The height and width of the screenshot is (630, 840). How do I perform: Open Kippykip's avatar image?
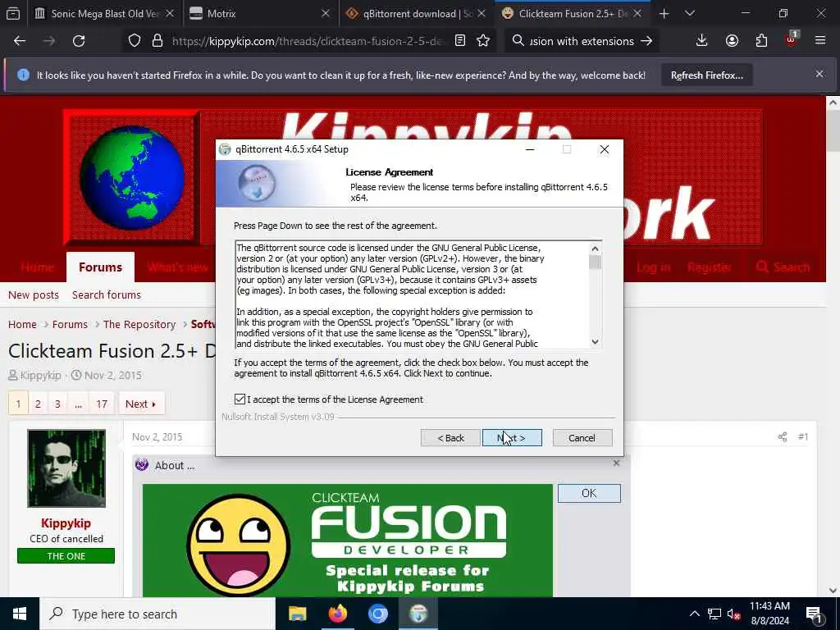coord(66,468)
